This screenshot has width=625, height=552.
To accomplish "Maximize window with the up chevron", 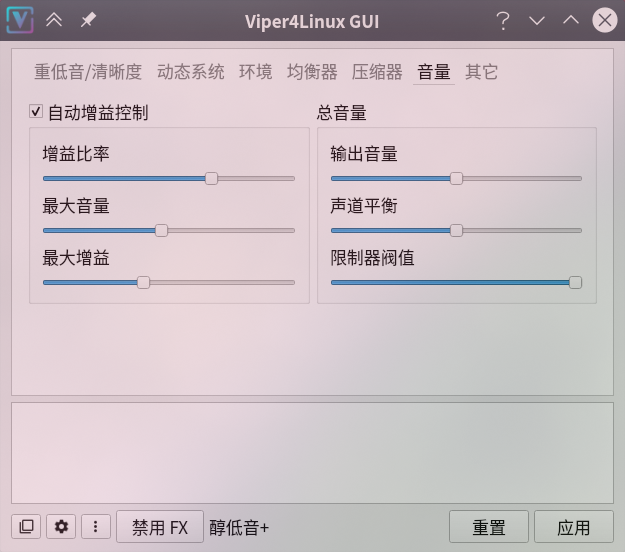I will click(x=571, y=20).
